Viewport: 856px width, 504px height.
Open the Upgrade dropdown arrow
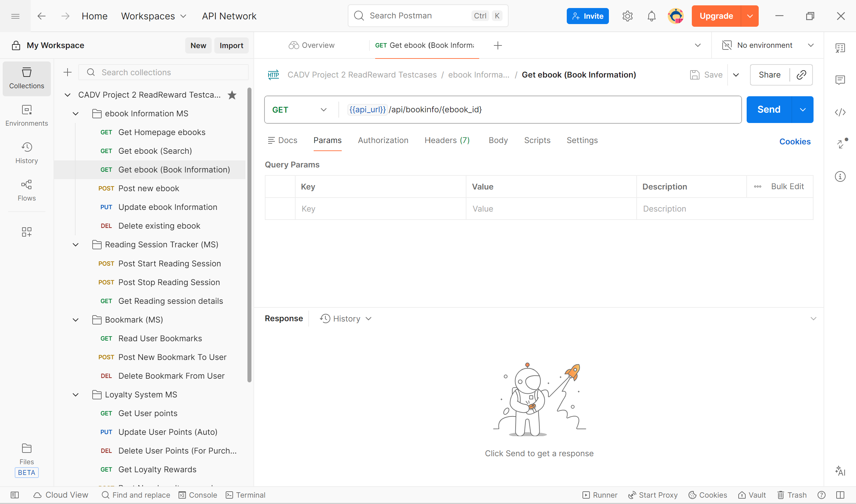coord(750,16)
